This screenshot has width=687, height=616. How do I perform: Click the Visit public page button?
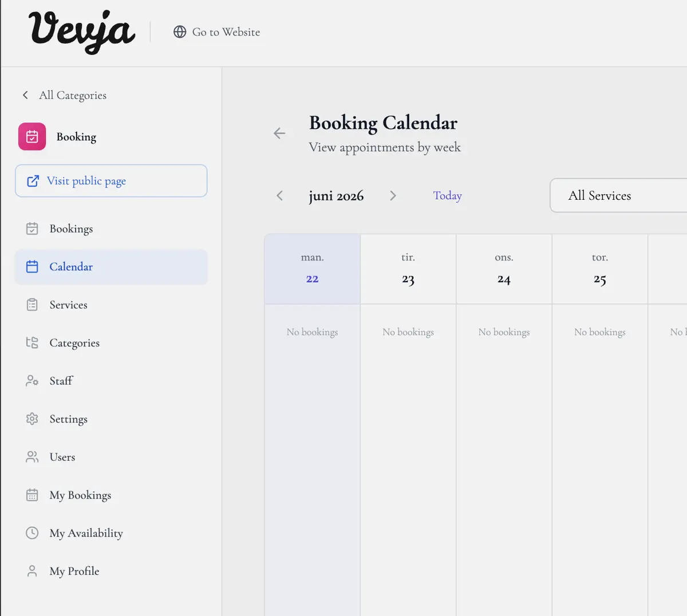point(111,181)
